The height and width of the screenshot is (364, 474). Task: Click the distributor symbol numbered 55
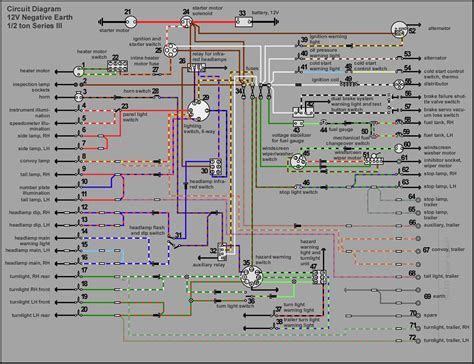pos(399,84)
